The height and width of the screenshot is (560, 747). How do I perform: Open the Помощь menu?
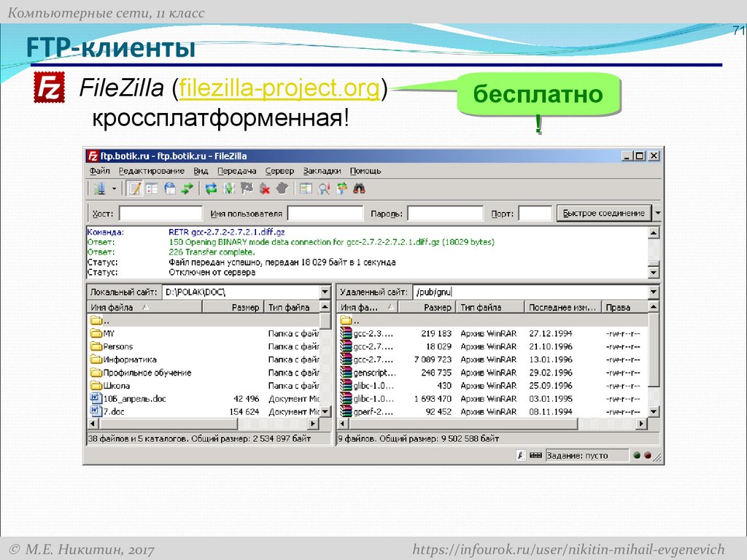pos(365,171)
